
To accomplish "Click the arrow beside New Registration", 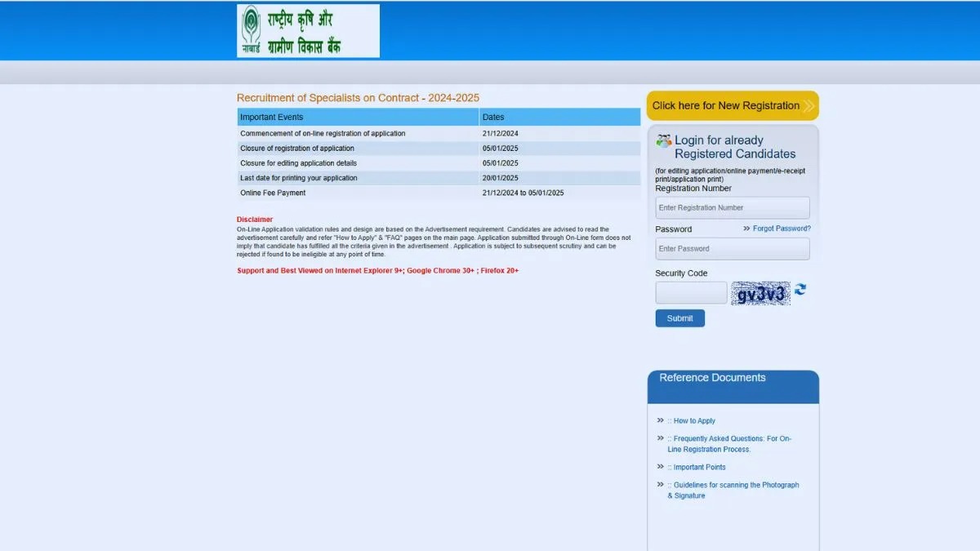I will click(x=808, y=105).
